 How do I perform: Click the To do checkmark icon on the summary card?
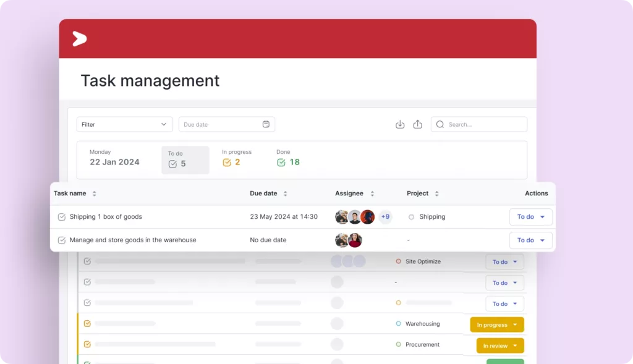171,162
